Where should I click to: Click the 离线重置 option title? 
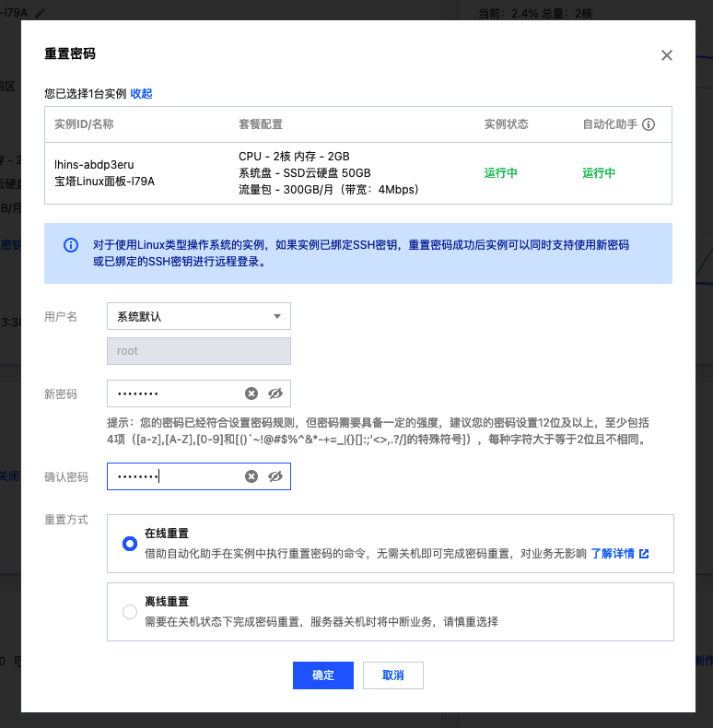167,602
